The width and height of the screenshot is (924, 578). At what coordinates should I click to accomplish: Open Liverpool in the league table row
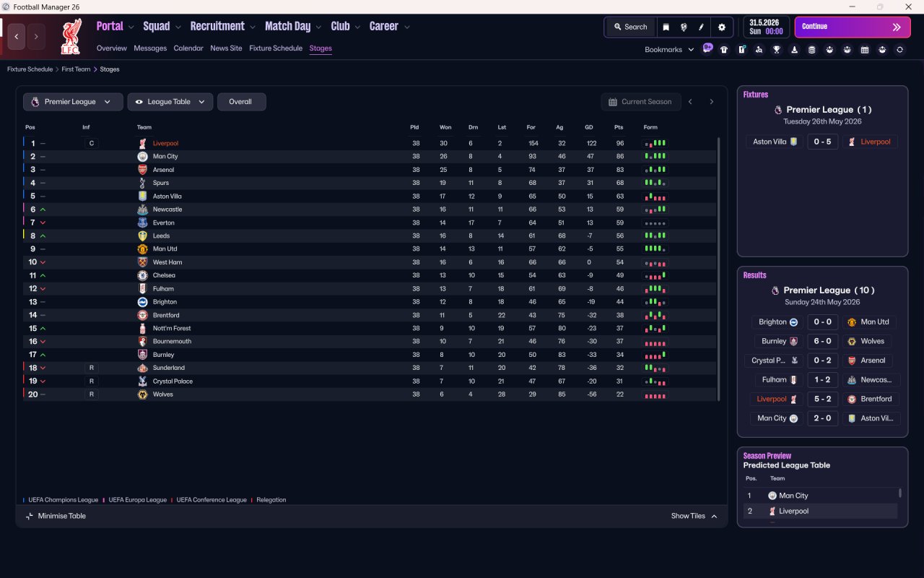click(x=165, y=144)
